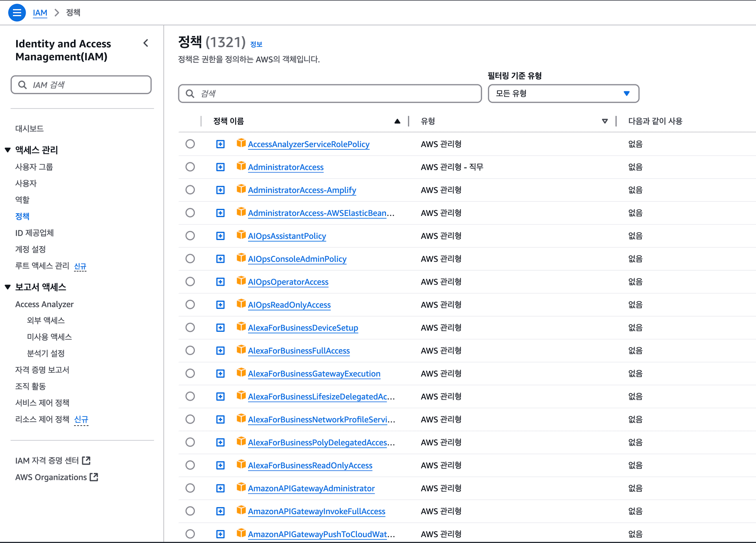Click the policy icon beside AccessAnalyzerServiceRolePolicy
The image size is (756, 543).
(241, 143)
